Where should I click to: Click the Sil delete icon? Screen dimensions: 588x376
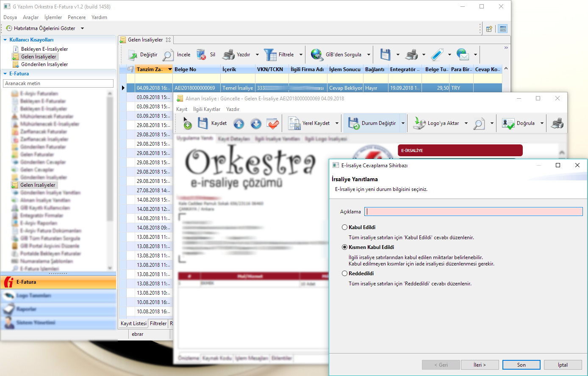coord(201,55)
